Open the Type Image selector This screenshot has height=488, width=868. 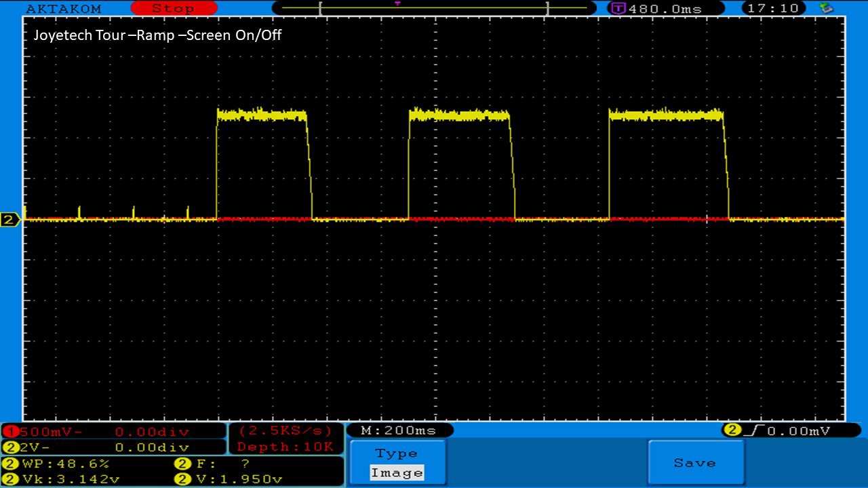point(398,464)
